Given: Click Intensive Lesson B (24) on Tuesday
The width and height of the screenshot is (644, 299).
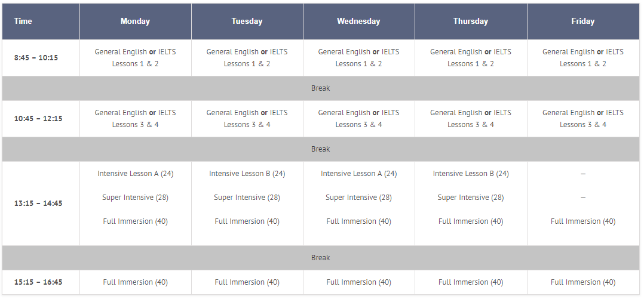Looking at the screenshot, I should [247, 174].
